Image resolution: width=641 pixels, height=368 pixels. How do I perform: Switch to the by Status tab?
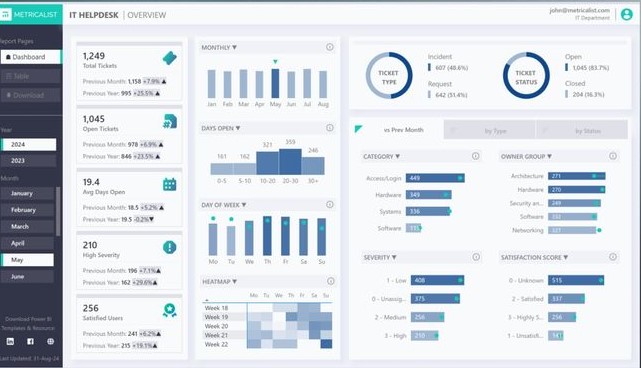tap(582, 130)
